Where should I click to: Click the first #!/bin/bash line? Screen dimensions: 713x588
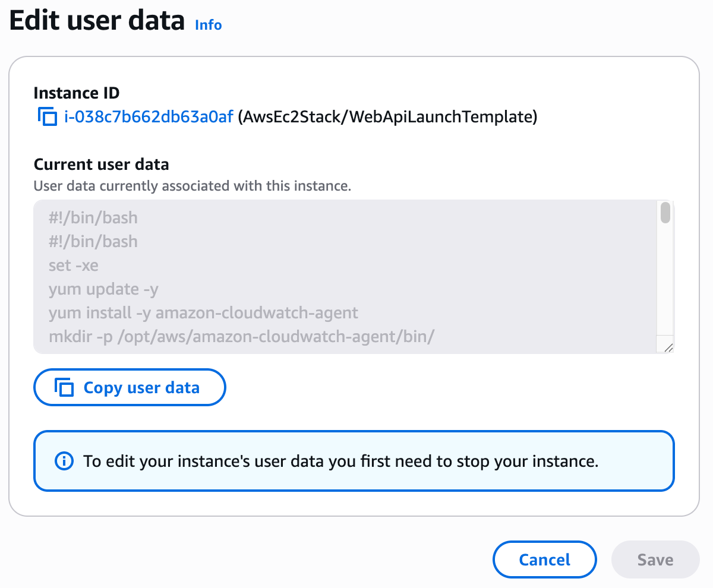point(93,218)
